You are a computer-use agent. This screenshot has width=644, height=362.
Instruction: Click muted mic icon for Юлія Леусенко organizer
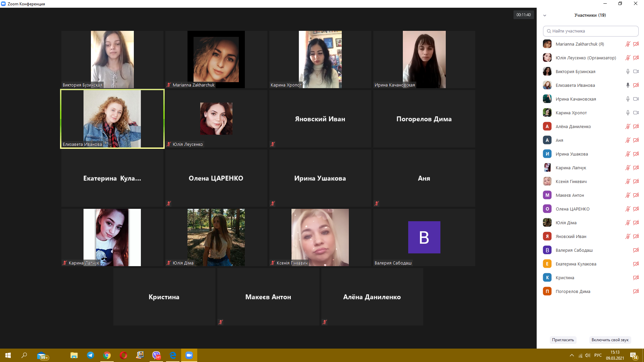(x=628, y=58)
